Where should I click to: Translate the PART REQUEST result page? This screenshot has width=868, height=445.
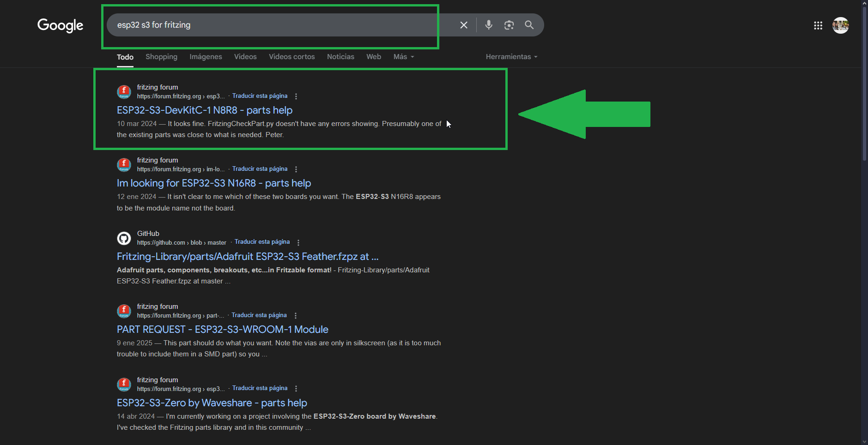pos(259,315)
